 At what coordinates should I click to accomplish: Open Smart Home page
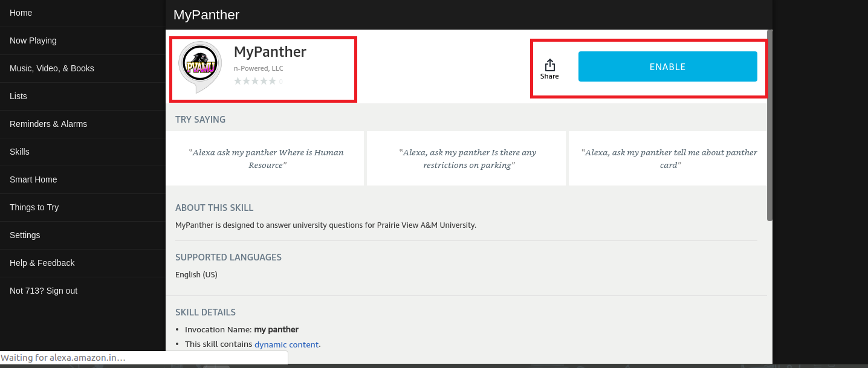coord(82,179)
